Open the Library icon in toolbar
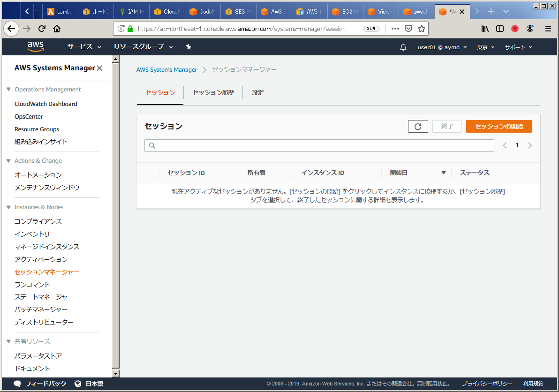 point(485,29)
